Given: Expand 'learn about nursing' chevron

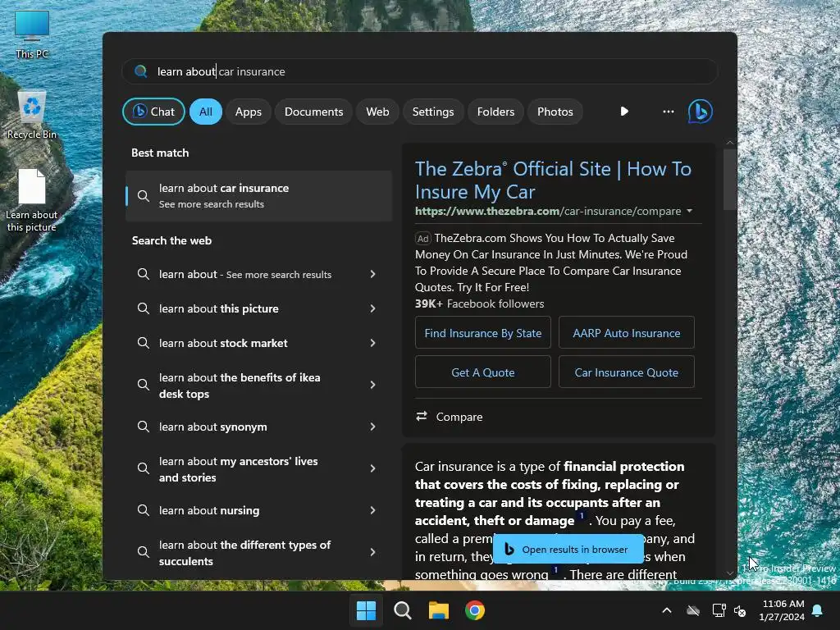Looking at the screenshot, I should (373, 510).
